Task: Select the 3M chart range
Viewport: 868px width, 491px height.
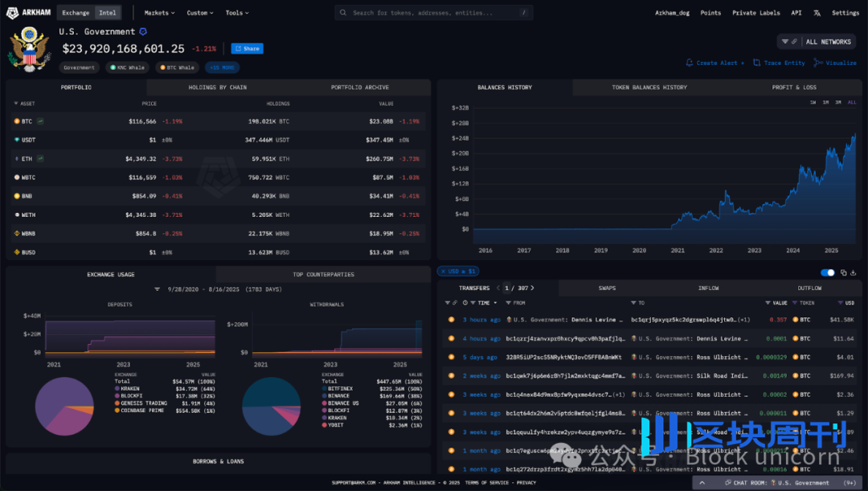Action: tap(838, 102)
